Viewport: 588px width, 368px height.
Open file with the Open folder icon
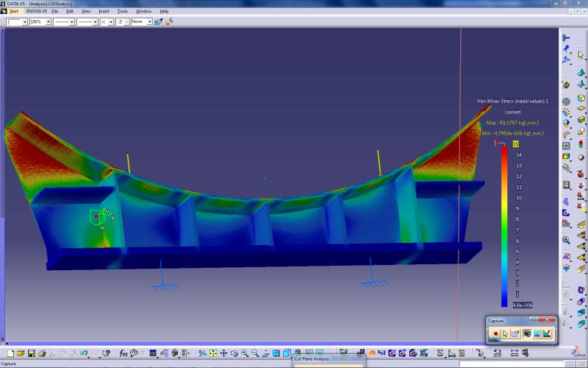click(21, 353)
